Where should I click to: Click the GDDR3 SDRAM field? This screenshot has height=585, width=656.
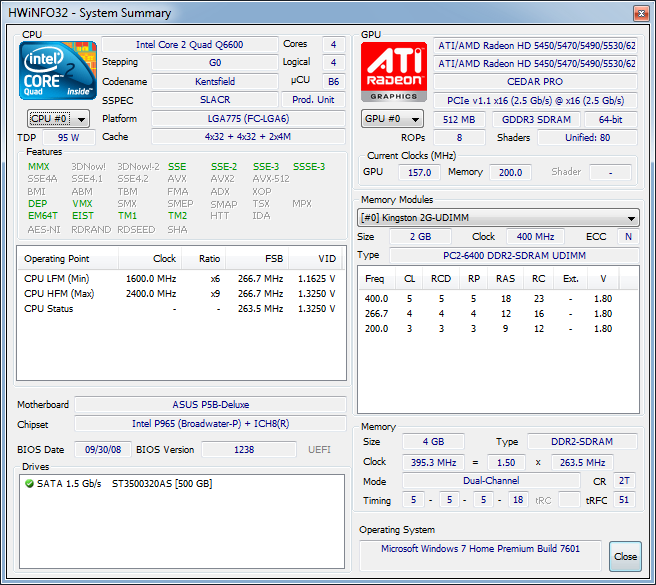point(536,119)
